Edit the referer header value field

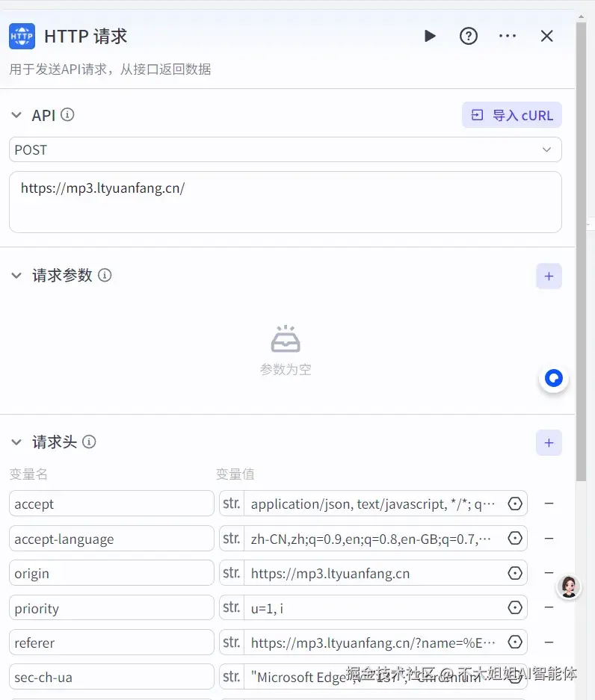click(x=374, y=643)
